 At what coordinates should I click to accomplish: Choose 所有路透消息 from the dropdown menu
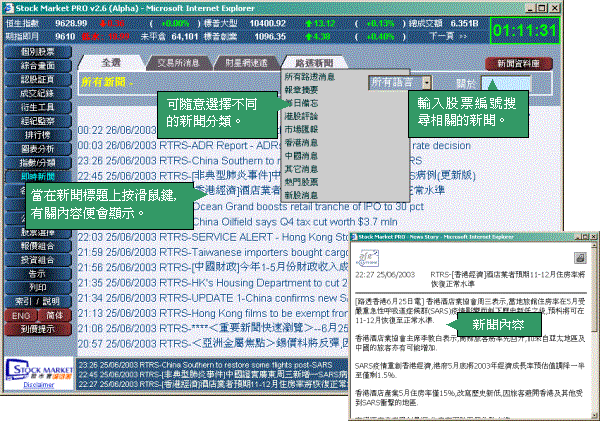310,77
